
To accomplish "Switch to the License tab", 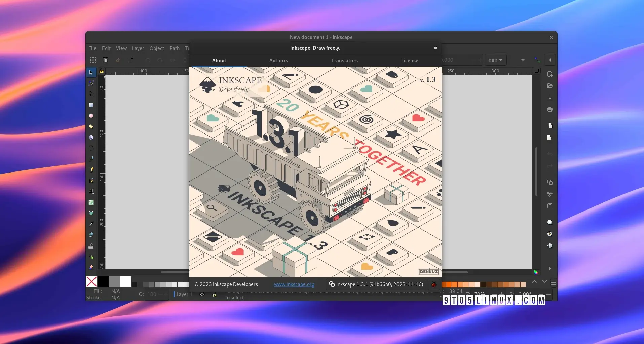I will (x=410, y=61).
